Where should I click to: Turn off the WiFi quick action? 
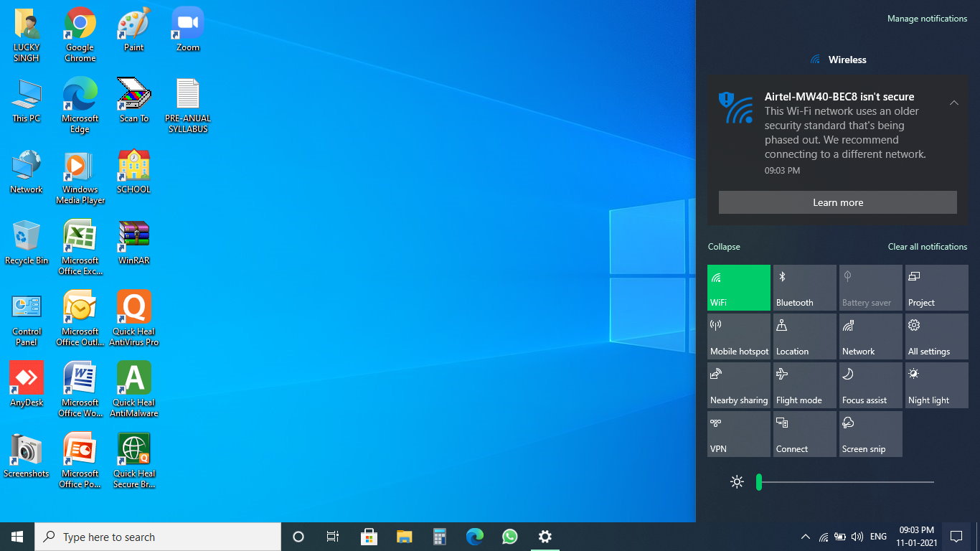click(x=739, y=288)
